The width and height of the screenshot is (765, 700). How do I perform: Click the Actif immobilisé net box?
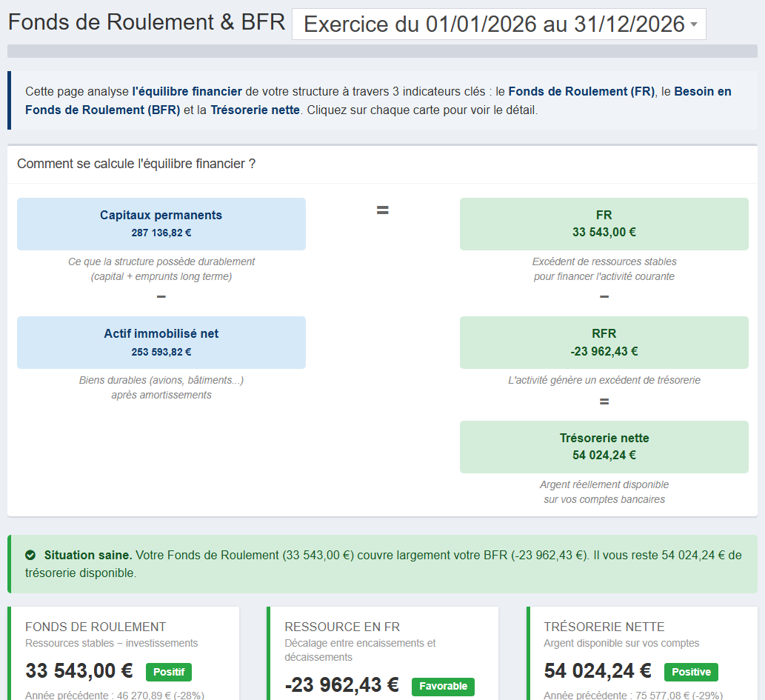tap(161, 343)
